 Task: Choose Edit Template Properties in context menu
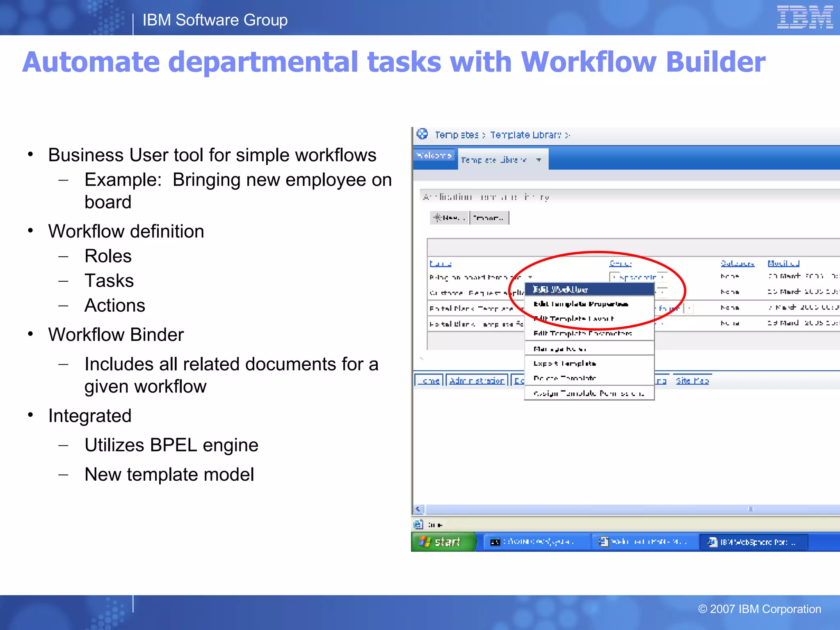pyautogui.click(x=589, y=304)
